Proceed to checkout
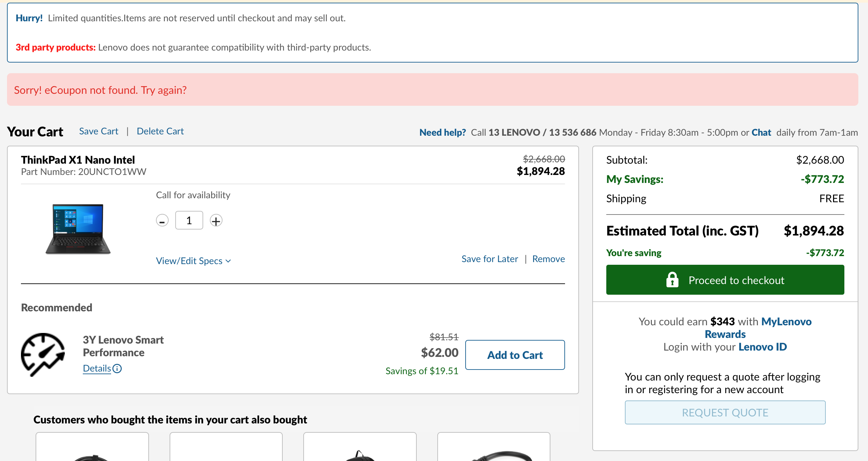868x461 pixels. 725,280
